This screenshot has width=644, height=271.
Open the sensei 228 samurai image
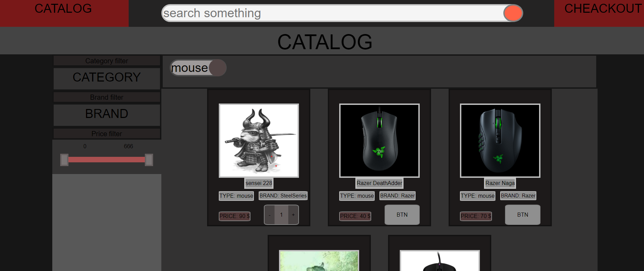click(259, 141)
